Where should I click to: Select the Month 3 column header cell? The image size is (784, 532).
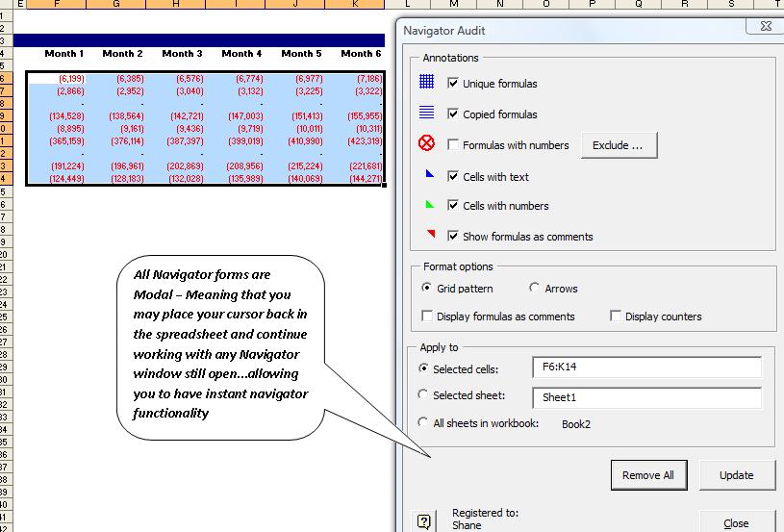click(182, 54)
